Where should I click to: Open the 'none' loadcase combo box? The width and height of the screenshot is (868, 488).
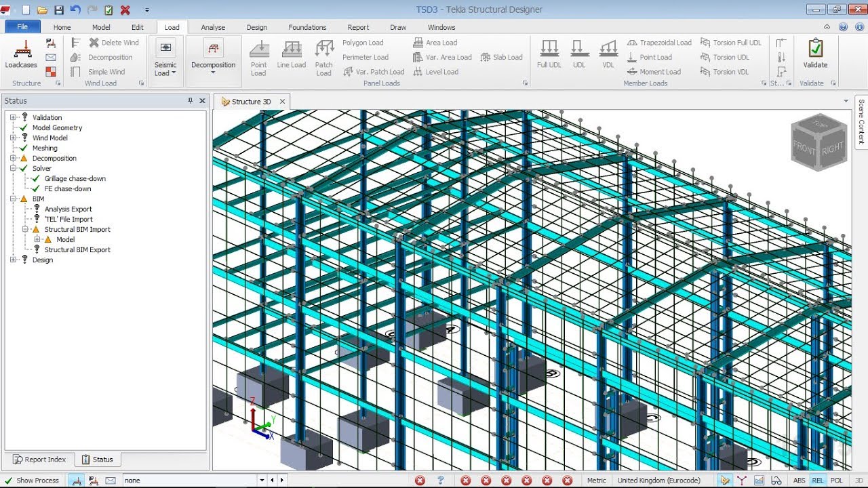pos(195,481)
